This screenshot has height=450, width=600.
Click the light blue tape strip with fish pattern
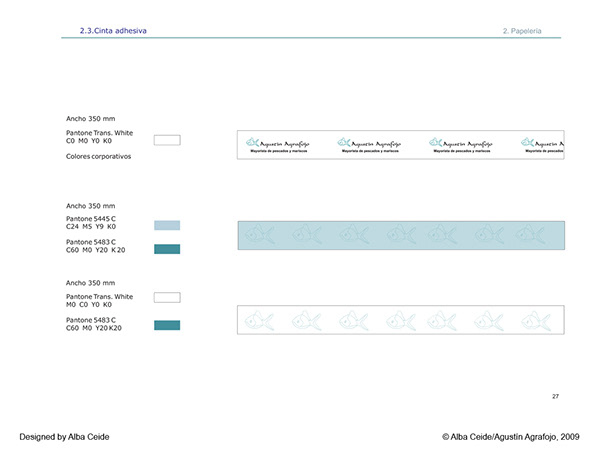click(x=401, y=235)
